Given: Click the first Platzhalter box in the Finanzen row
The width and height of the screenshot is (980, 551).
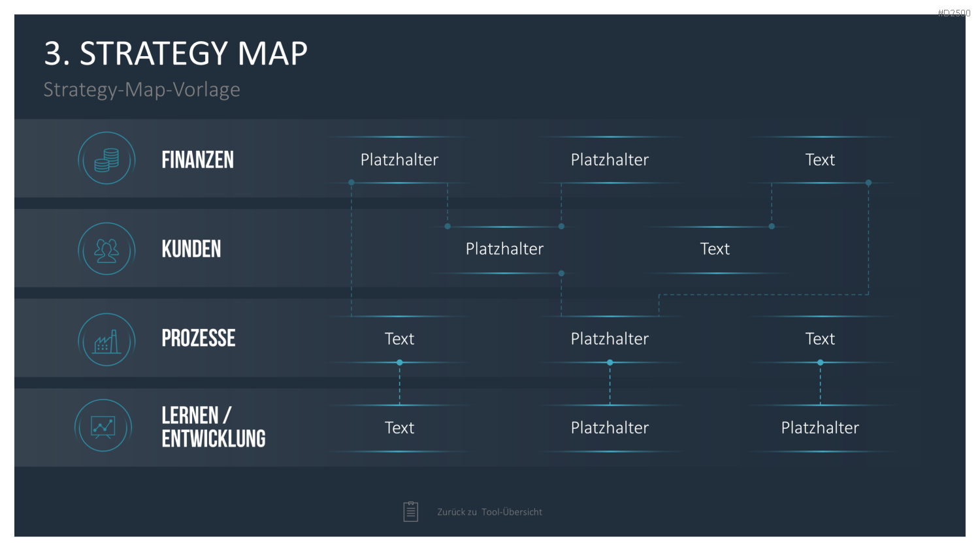Looking at the screenshot, I should click(399, 160).
